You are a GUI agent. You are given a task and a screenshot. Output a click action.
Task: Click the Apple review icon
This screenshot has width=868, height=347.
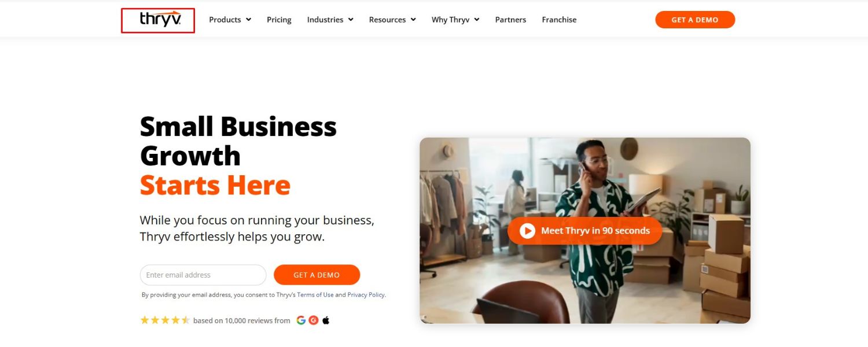point(326,320)
